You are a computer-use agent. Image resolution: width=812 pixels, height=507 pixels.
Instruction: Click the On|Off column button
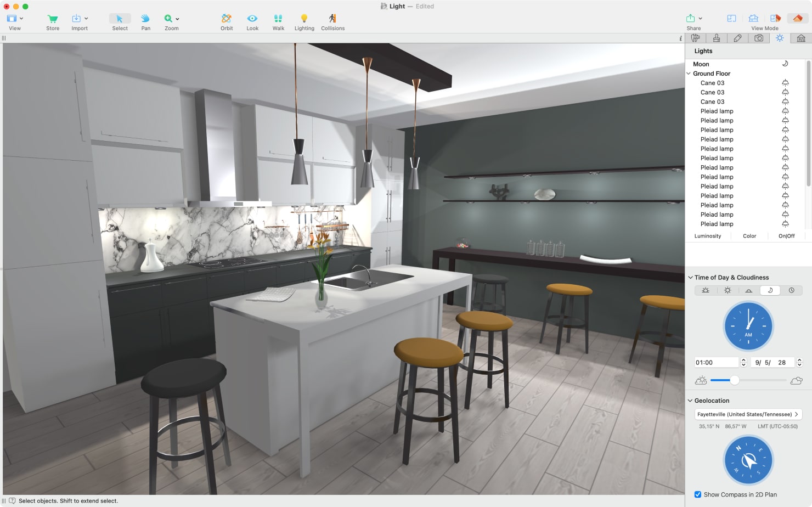786,236
